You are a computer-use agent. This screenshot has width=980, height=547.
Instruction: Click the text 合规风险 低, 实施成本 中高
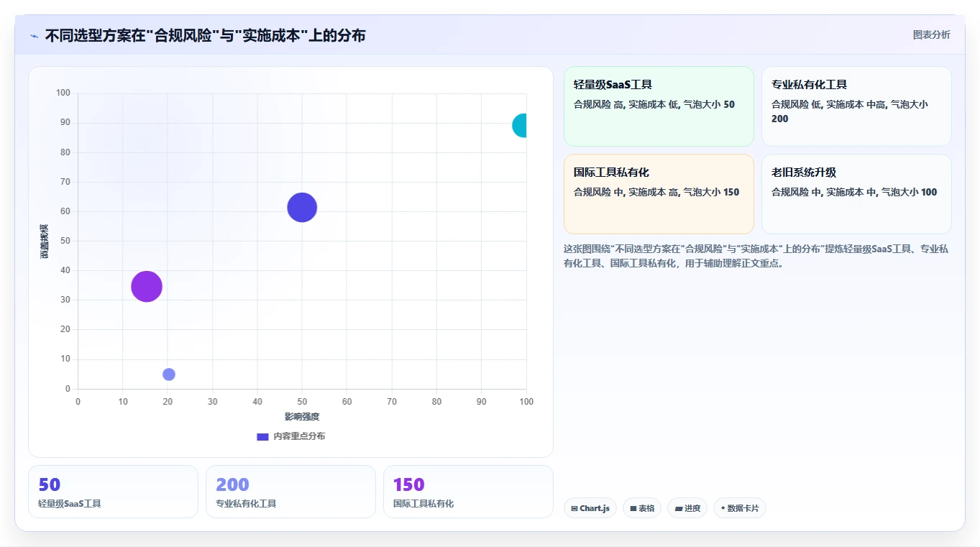coord(828,105)
